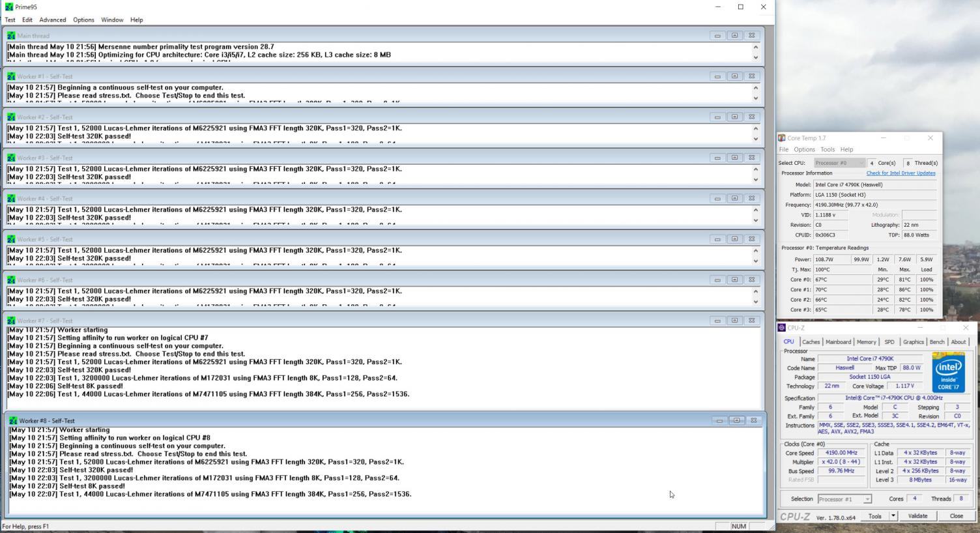Click Core Temp Frequency value field
This screenshot has width=980, height=533.
(x=875, y=205)
